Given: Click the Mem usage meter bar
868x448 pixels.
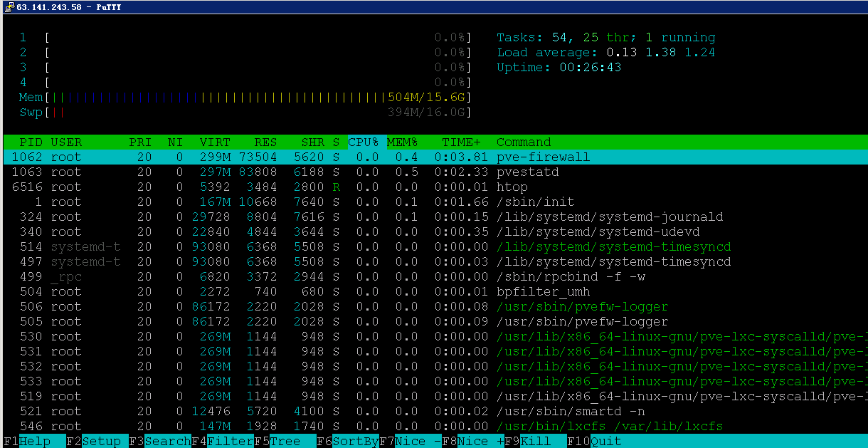Looking at the screenshot, I should click(245, 97).
